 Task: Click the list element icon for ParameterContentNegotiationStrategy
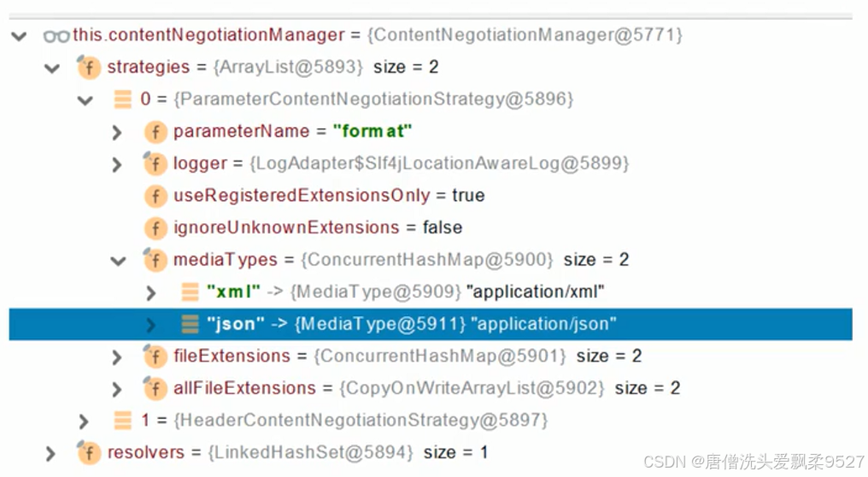pyautogui.click(x=122, y=100)
